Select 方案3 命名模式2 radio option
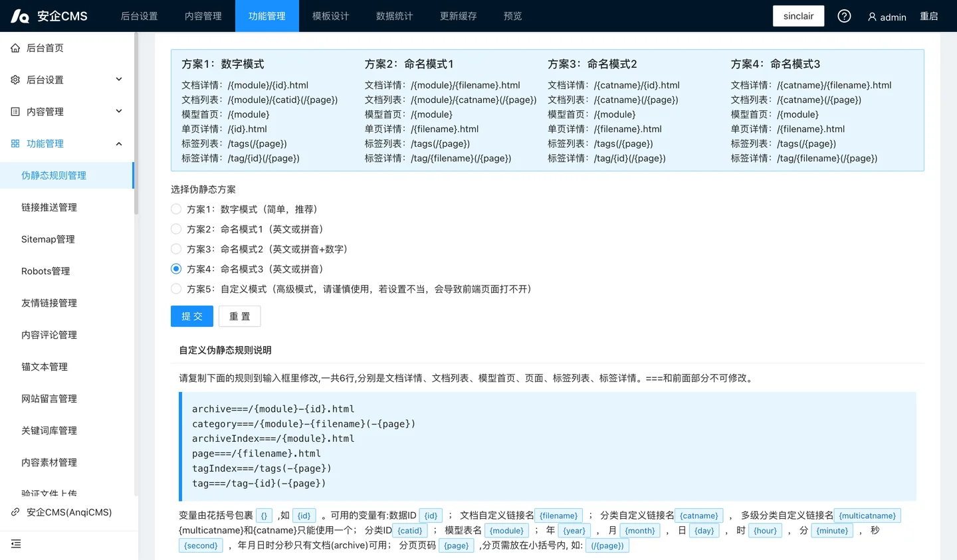The image size is (957, 560). [176, 249]
